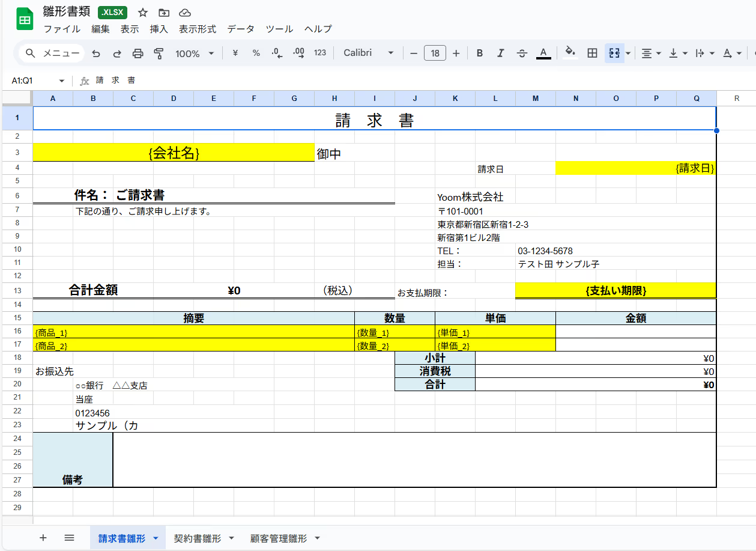The height and width of the screenshot is (551, 756).
Task: Click the print icon
Action: coord(138,53)
